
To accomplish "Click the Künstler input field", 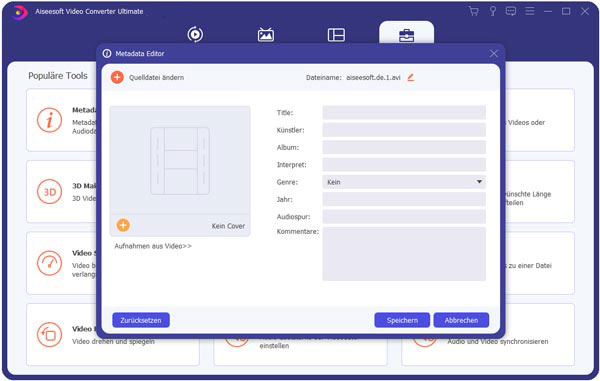I will (x=404, y=130).
